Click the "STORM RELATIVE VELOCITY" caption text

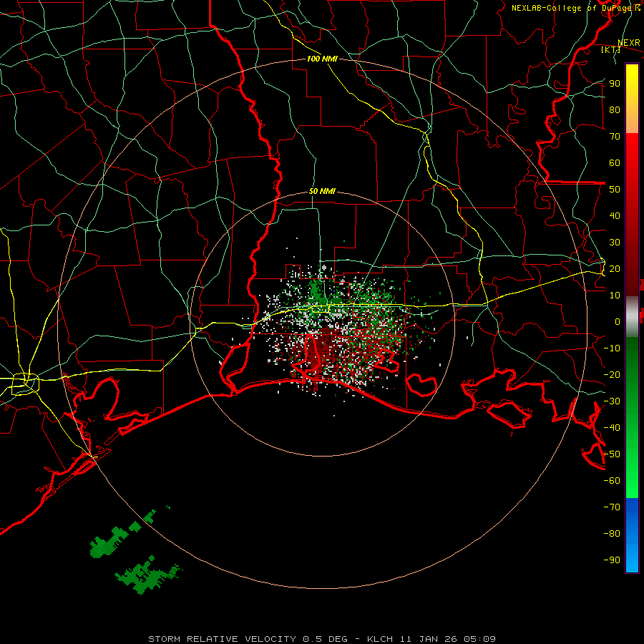click(x=222, y=639)
